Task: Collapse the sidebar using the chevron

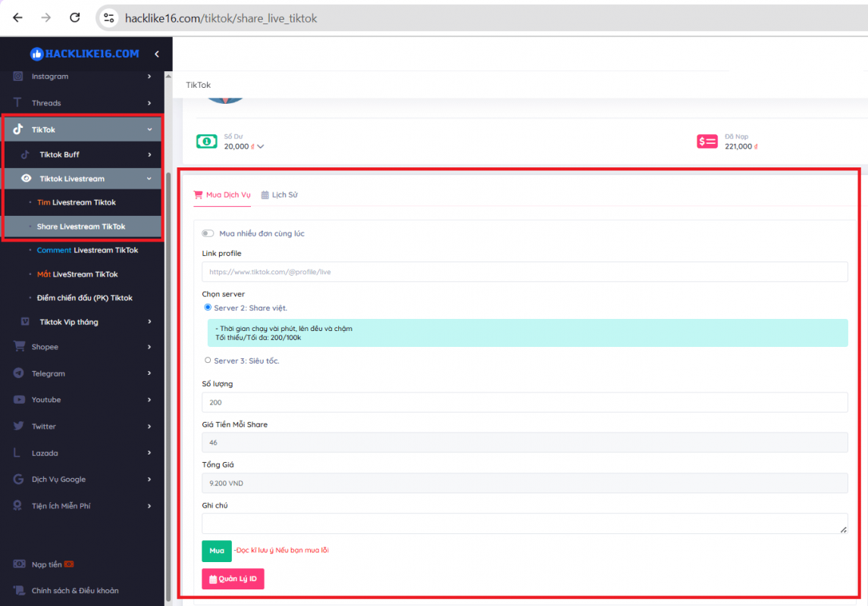Action: 157,53
